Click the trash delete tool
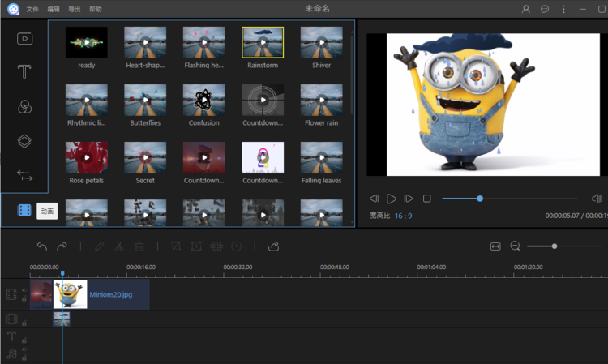The height and width of the screenshot is (364, 608). pyautogui.click(x=139, y=246)
